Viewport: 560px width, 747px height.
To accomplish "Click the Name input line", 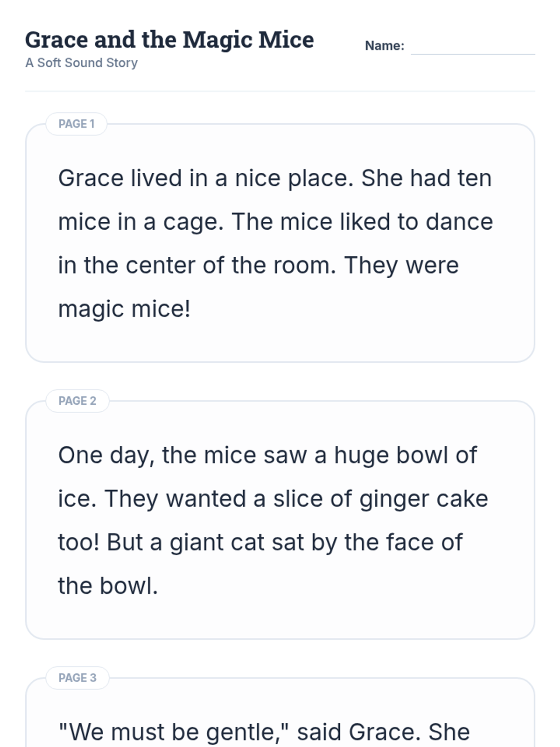I will pyautogui.click(x=472, y=47).
